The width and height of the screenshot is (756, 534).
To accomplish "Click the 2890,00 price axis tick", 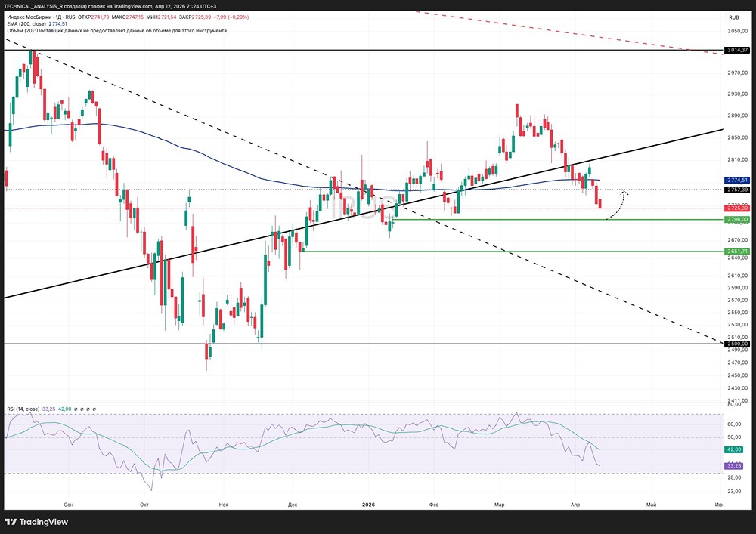I will pyautogui.click(x=738, y=116).
